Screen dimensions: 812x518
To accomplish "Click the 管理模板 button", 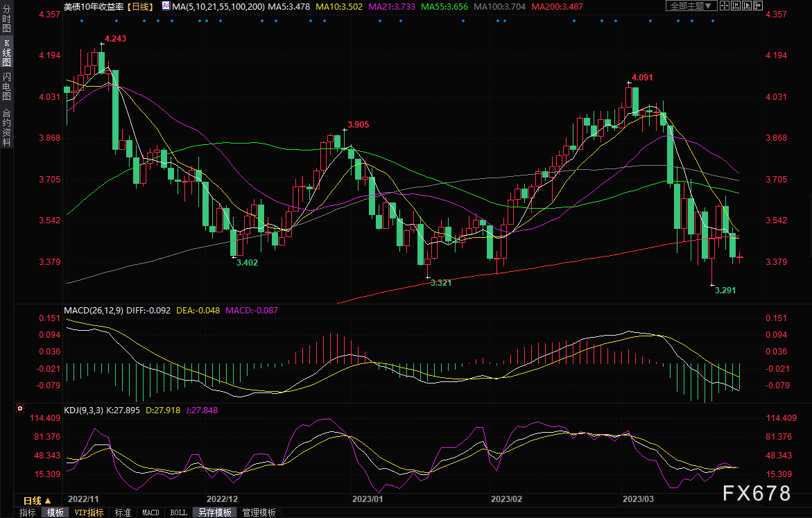I will (259, 512).
